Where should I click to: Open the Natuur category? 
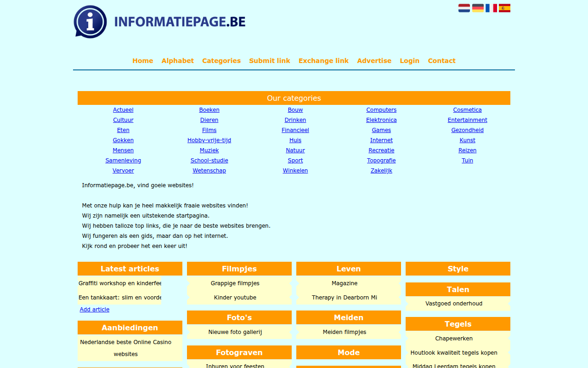click(x=295, y=150)
